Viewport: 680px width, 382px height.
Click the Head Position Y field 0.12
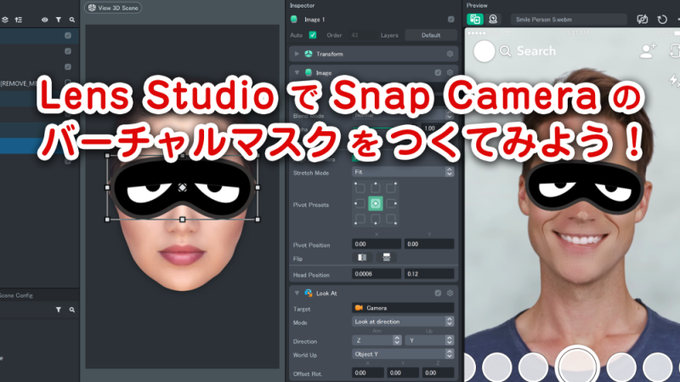point(429,274)
